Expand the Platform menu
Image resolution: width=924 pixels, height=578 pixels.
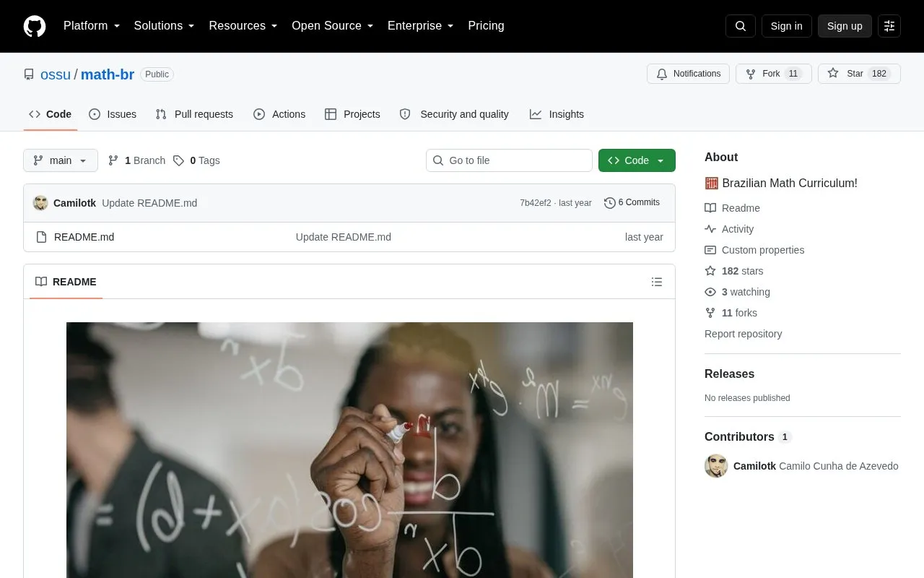(x=92, y=26)
